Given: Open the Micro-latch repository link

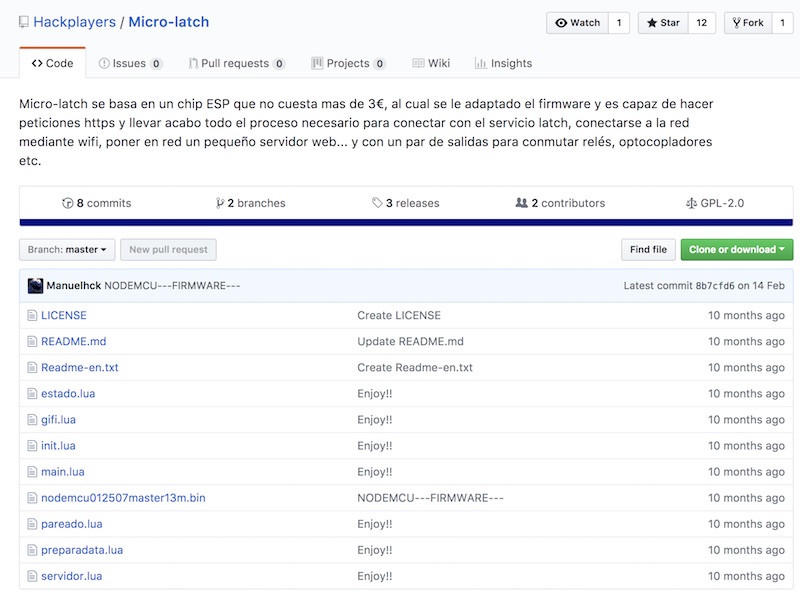Looking at the screenshot, I should click(169, 22).
